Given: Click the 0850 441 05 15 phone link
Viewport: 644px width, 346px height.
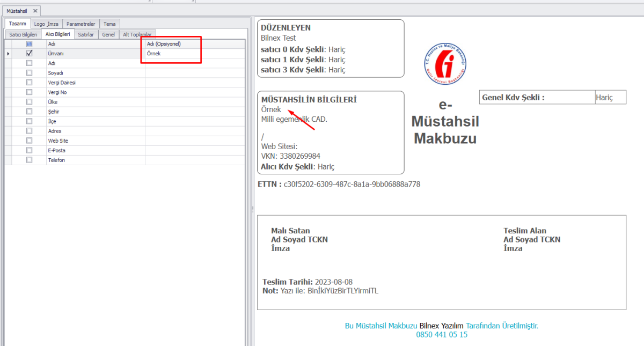Looking at the screenshot, I should 442,334.
